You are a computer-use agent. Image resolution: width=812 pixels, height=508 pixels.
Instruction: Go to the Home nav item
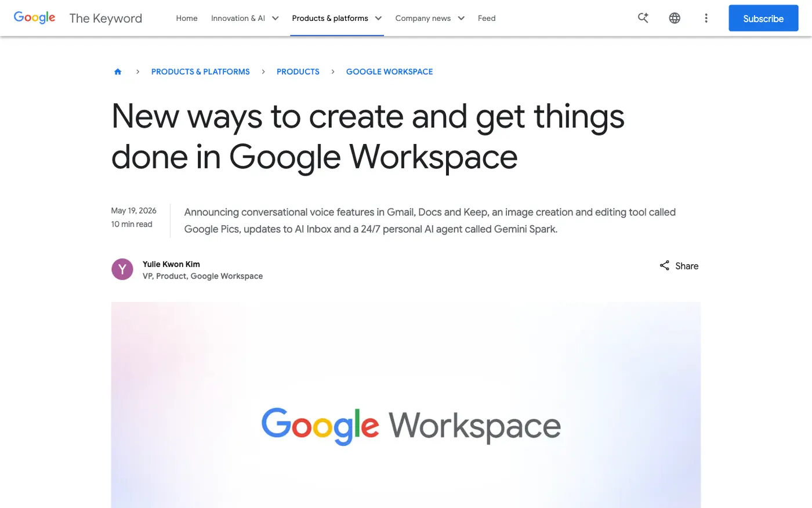pyautogui.click(x=187, y=18)
